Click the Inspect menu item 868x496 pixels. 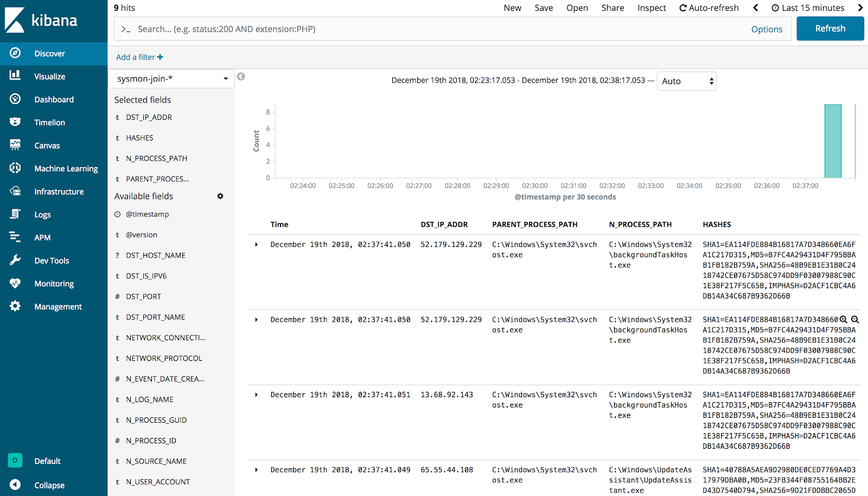pyautogui.click(x=652, y=8)
